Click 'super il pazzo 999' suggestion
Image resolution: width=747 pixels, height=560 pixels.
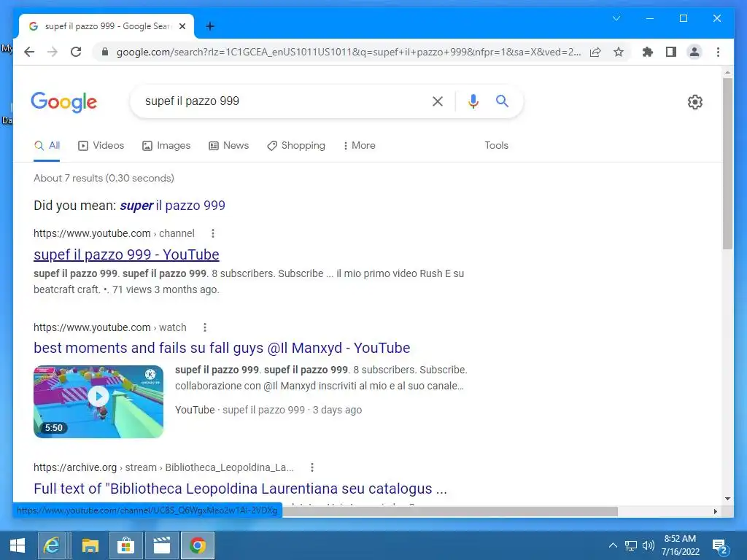tap(172, 206)
